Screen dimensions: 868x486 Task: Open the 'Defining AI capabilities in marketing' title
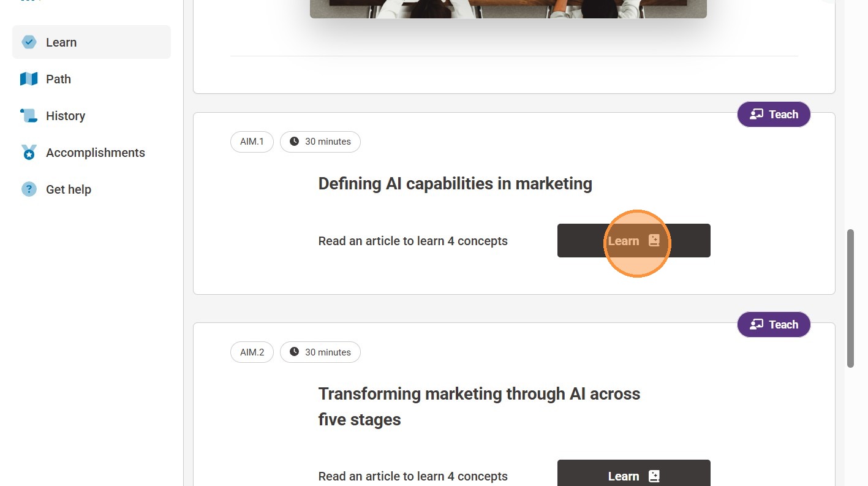(x=455, y=184)
